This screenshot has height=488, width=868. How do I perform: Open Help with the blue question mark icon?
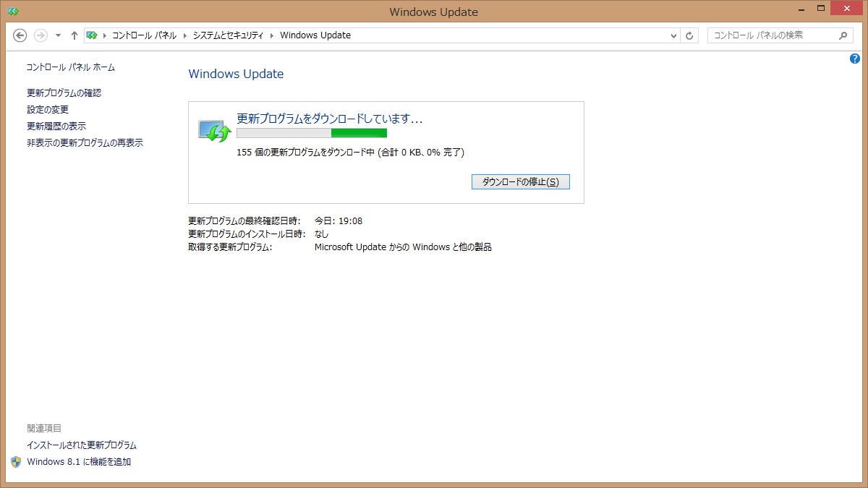click(x=855, y=59)
